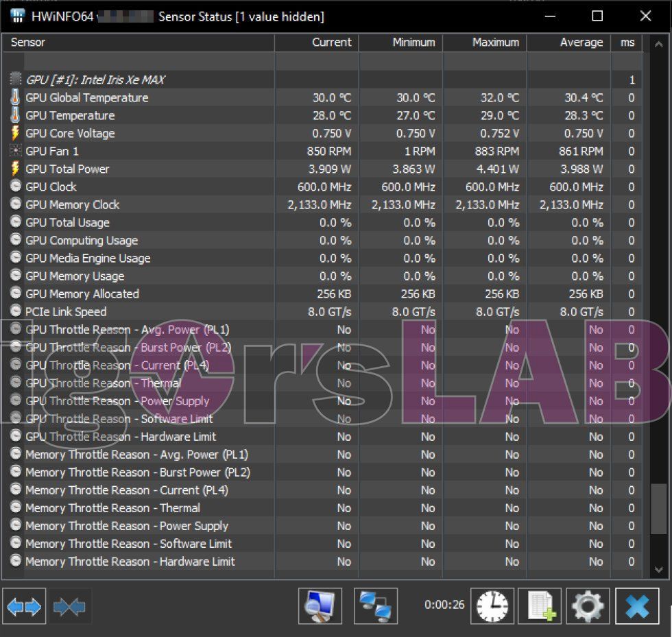Click the Maximum column header

pyautogui.click(x=485, y=43)
